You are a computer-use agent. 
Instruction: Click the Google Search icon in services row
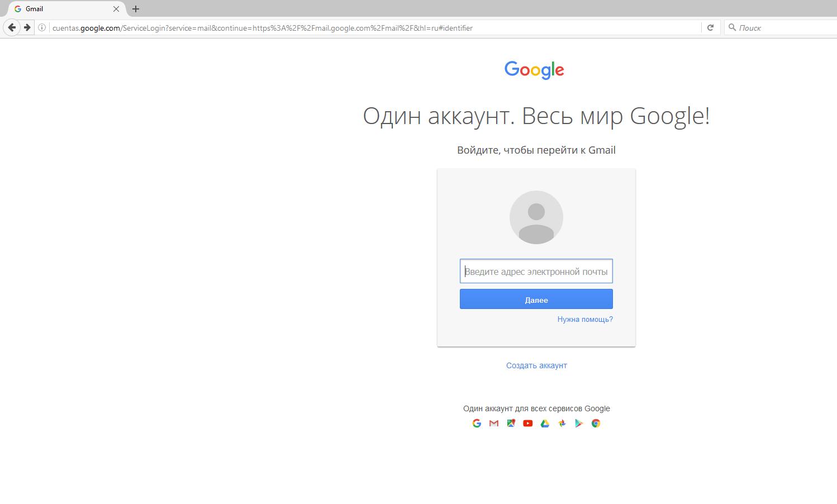point(477,424)
